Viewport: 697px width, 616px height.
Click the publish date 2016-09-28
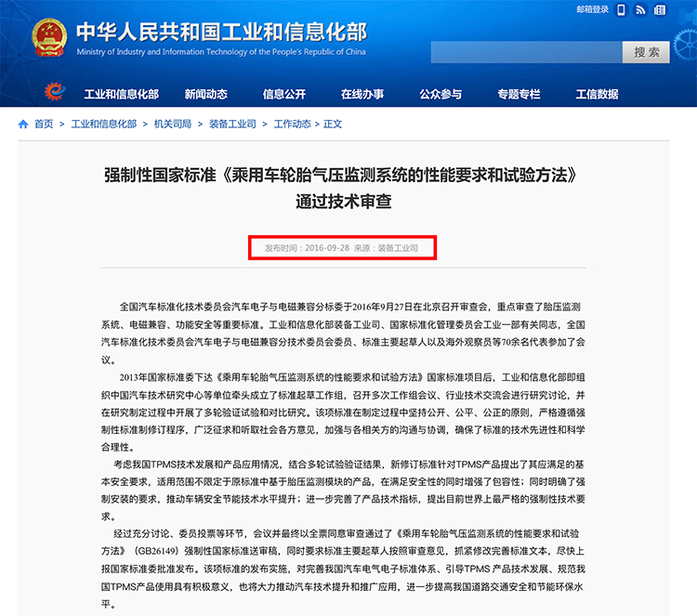[x=327, y=248]
